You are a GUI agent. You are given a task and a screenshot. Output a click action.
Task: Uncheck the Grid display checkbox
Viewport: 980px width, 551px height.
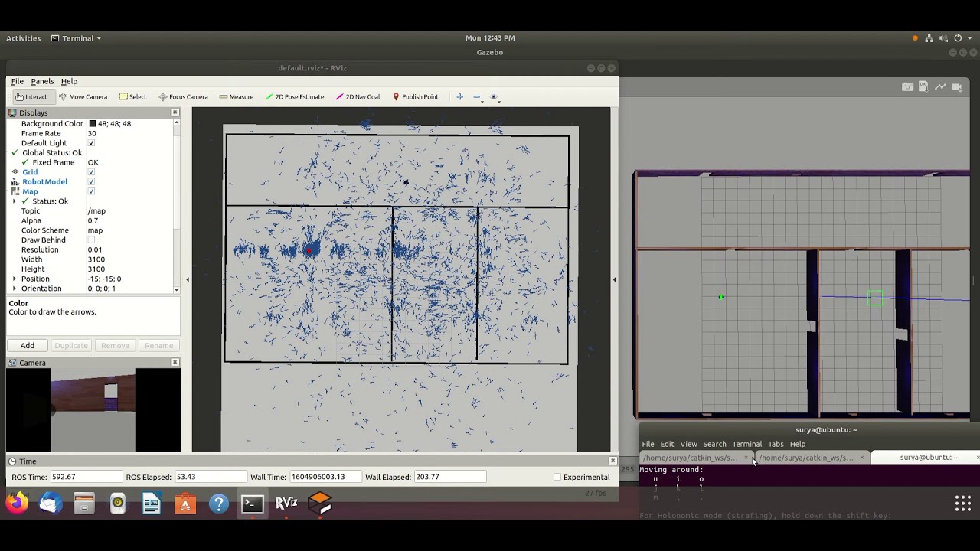coord(91,172)
